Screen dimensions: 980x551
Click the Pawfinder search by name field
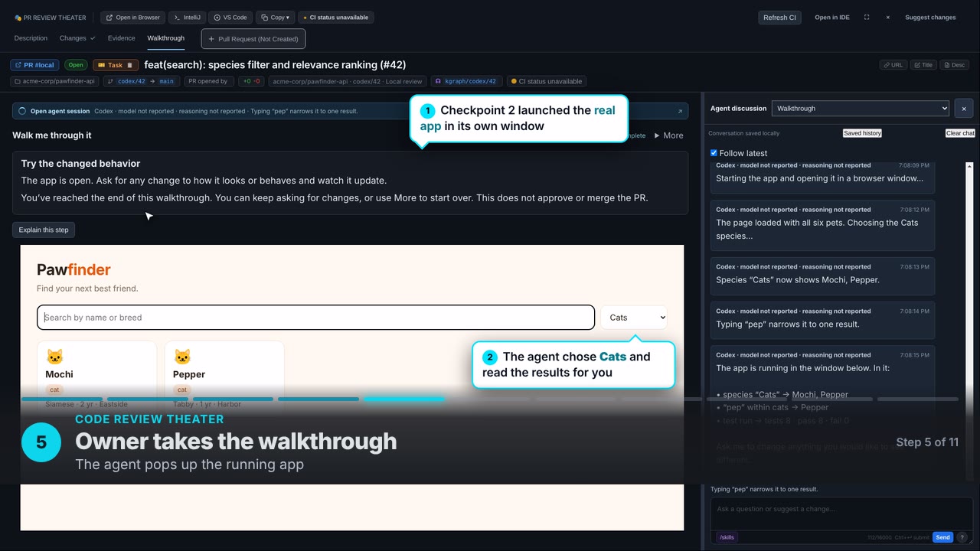coord(315,318)
